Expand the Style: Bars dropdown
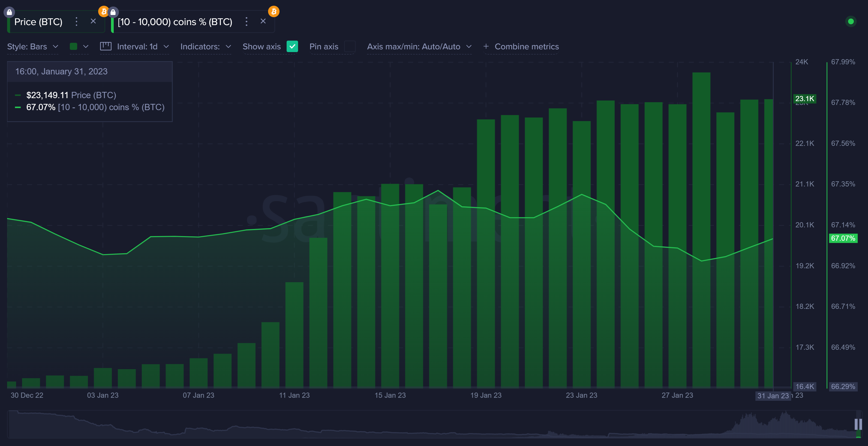 (33, 47)
